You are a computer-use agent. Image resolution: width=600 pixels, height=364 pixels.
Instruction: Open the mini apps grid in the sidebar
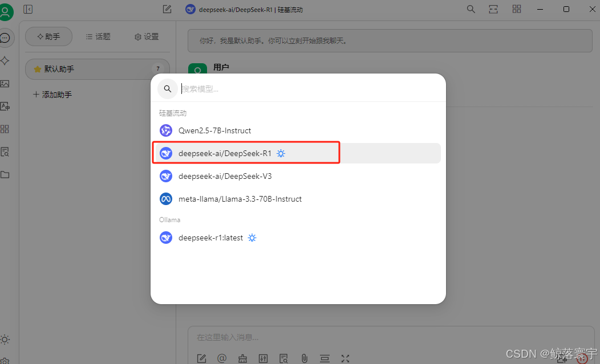[6, 129]
